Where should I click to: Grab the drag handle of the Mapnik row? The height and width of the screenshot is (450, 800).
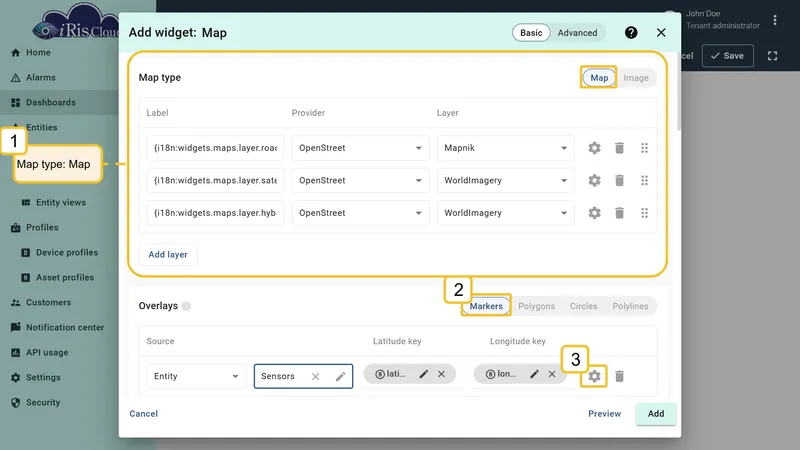pos(644,148)
